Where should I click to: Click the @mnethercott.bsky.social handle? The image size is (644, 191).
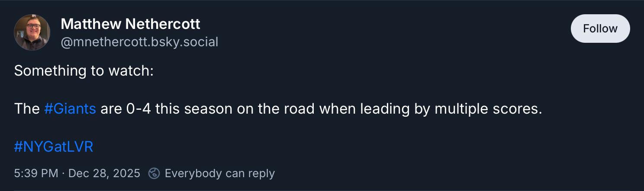coord(139,42)
